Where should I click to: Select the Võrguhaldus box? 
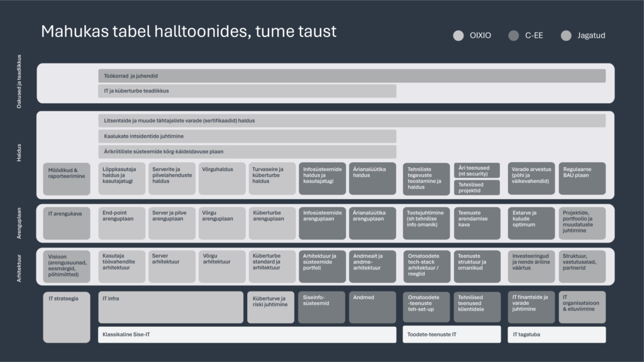coord(222,178)
